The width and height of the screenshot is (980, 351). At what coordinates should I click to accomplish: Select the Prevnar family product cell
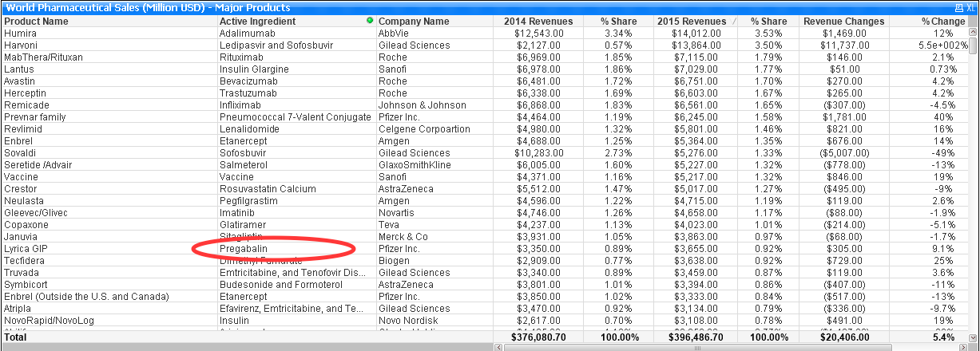click(109, 117)
